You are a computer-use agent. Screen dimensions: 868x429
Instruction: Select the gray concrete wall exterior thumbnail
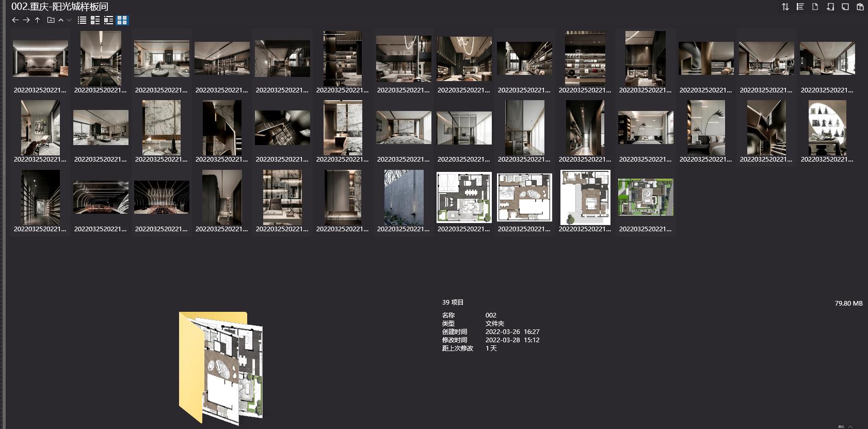pyautogui.click(x=404, y=197)
